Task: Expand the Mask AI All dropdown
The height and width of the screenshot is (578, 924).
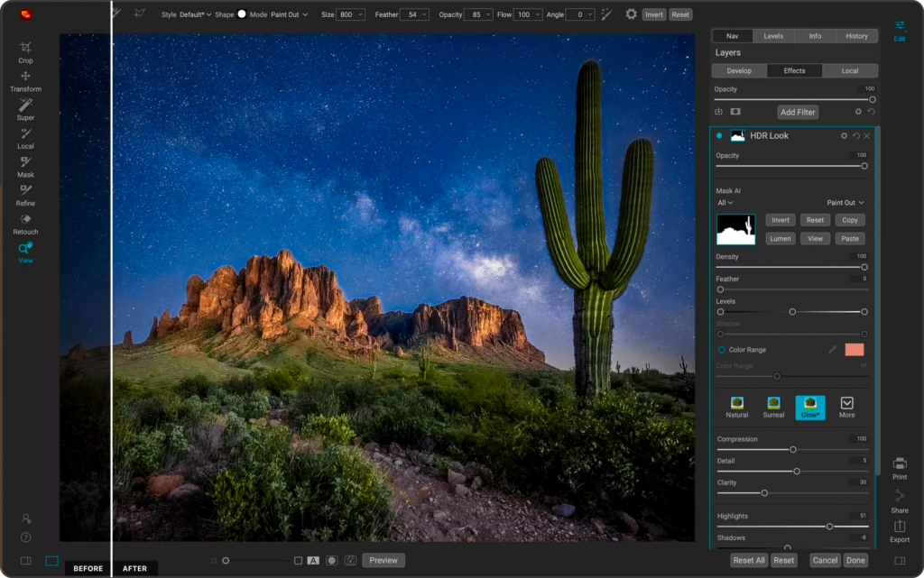Action: click(725, 203)
